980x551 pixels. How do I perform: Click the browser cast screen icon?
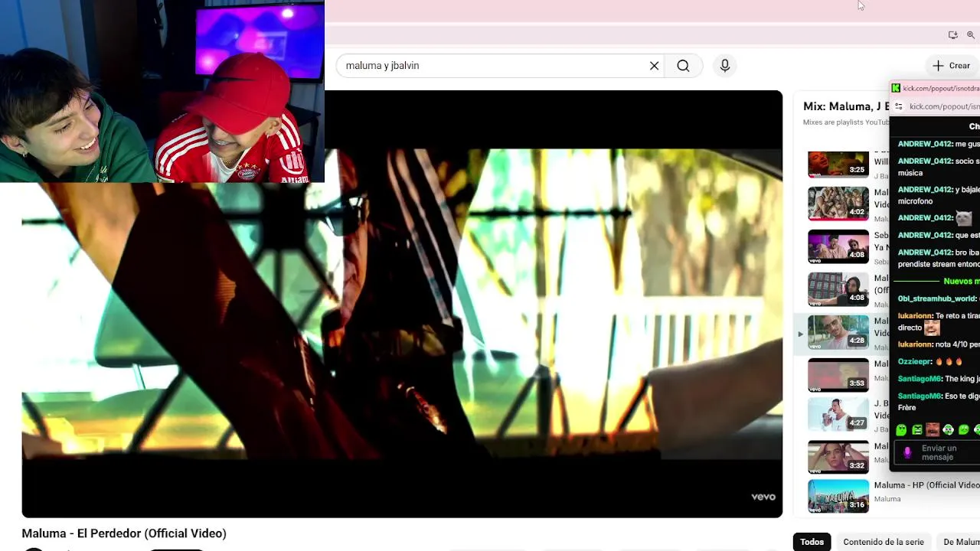(x=952, y=35)
